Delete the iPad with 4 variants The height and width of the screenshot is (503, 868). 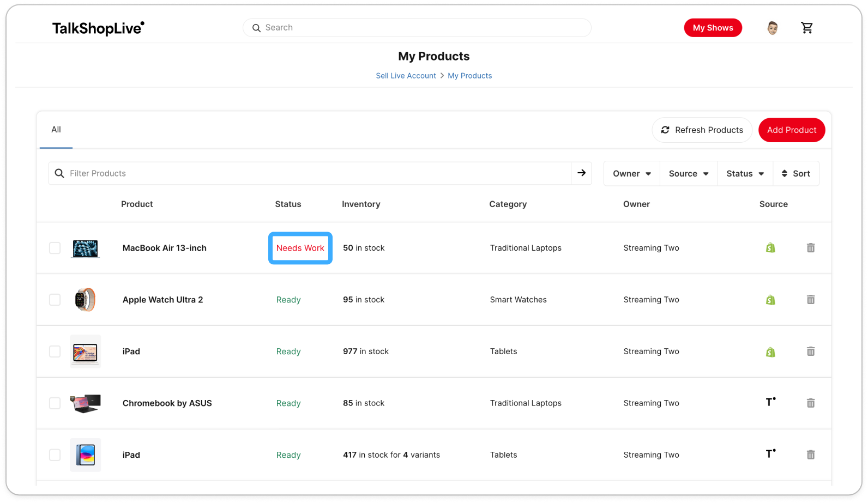(811, 454)
